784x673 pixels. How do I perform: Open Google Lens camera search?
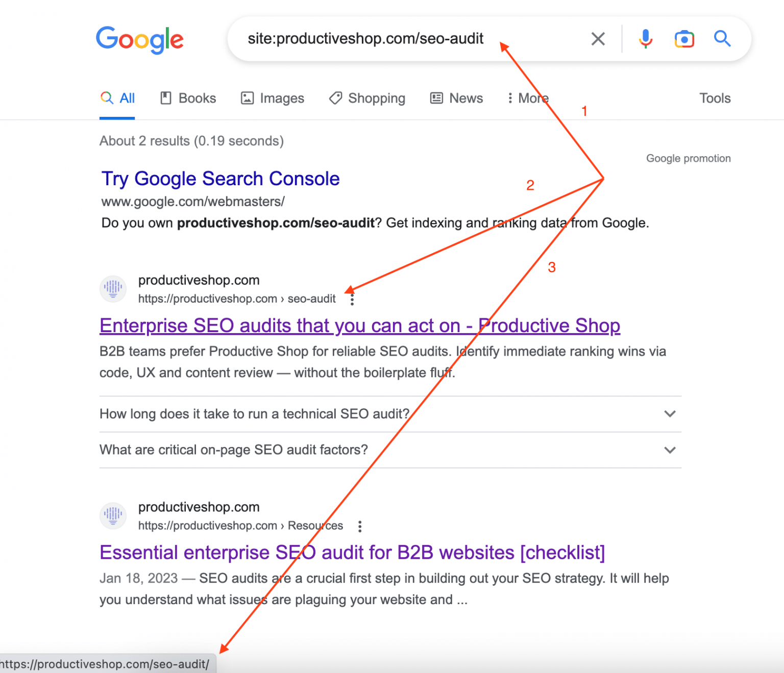coord(684,38)
